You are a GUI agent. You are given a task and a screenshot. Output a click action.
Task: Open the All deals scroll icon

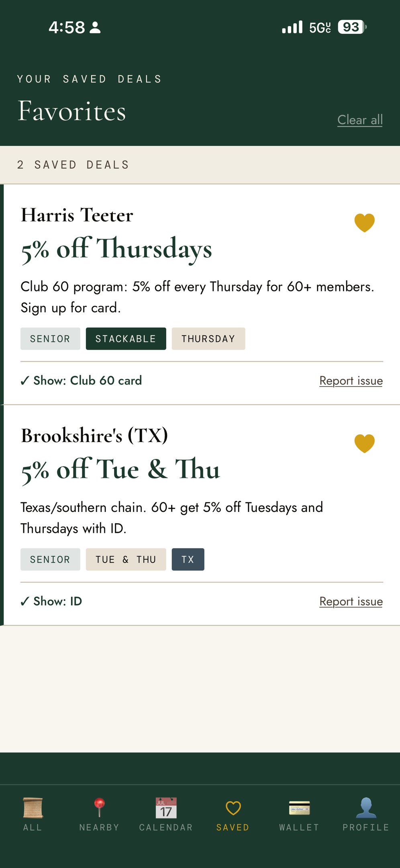33,808
